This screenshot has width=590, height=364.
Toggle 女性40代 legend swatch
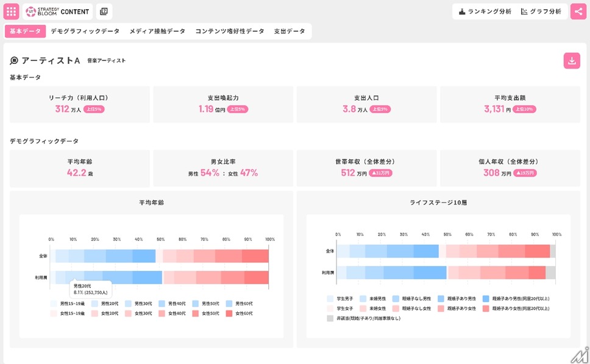(162, 313)
